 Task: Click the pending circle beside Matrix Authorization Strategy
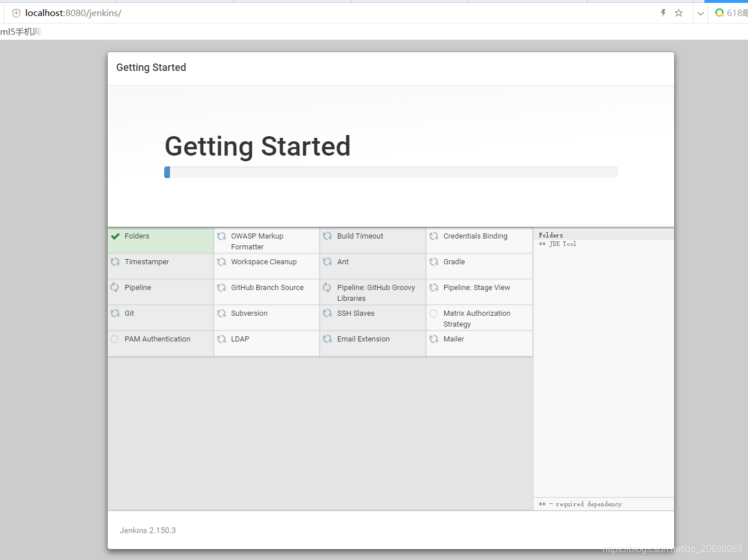pos(434,313)
